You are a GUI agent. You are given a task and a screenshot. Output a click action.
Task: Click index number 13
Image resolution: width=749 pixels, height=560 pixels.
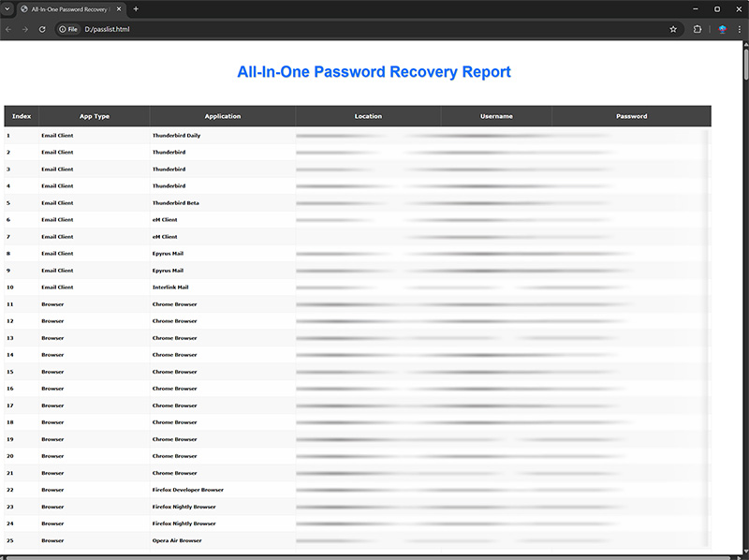click(x=10, y=338)
